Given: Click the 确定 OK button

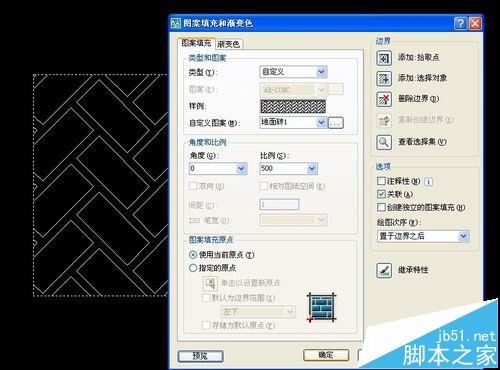Looking at the screenshot, I should point(326,355).
